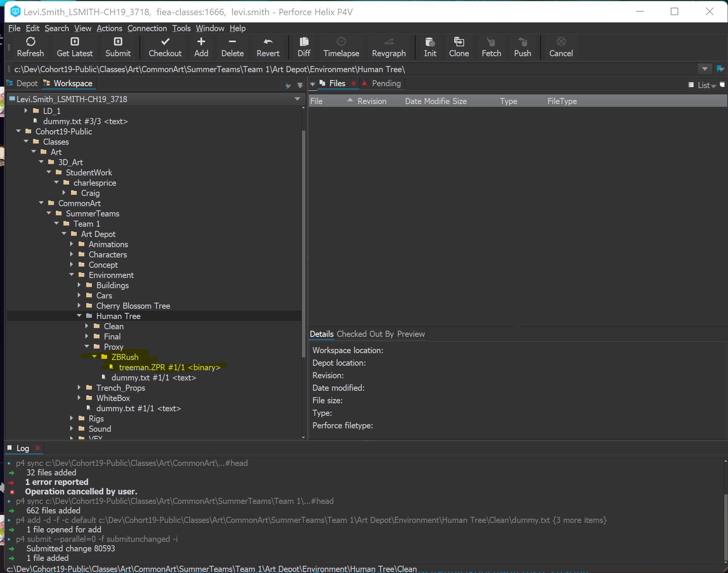
Task: Select the Sound folder
Action: click(100, 429)
